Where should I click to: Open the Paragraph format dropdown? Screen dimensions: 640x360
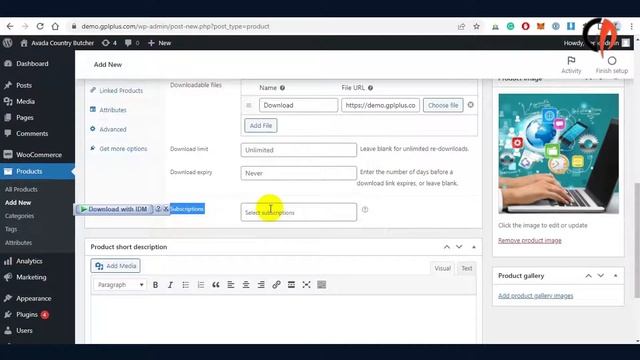pos(120,285)
